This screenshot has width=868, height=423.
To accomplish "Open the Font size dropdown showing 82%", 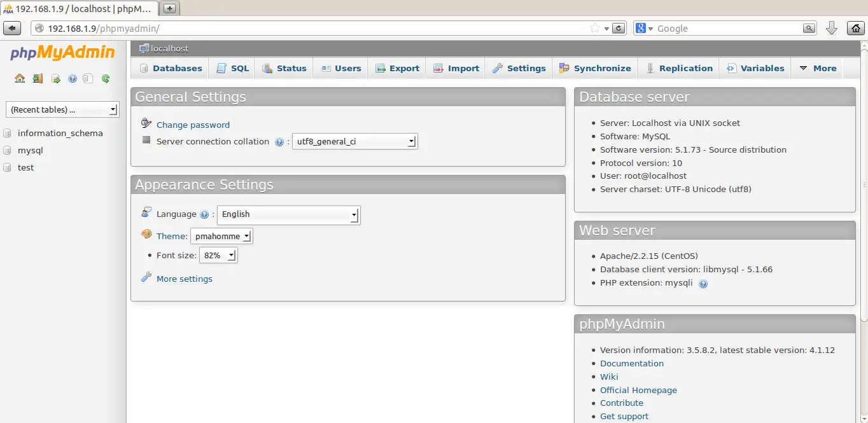I will click(x=218, y=255).
